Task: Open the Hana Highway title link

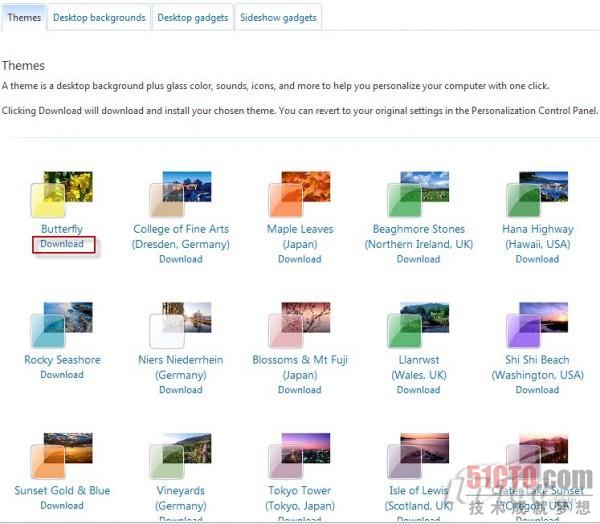Action: pyautogui.click(x=538, y=237)
